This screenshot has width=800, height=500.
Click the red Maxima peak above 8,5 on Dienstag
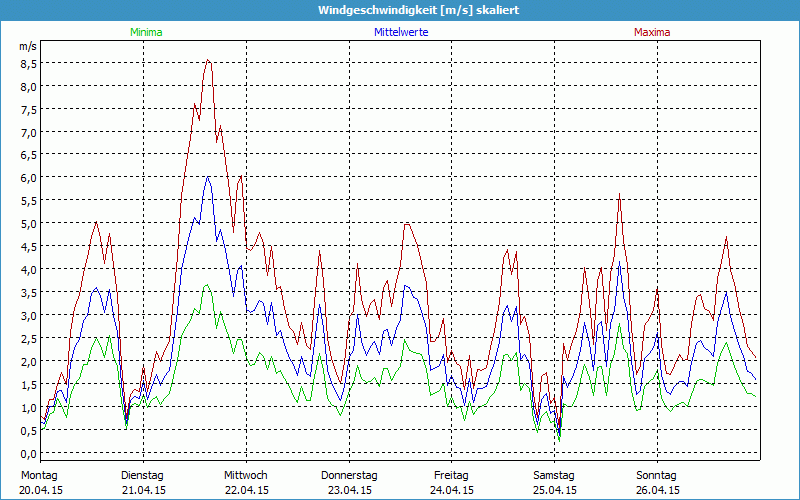[x=208, y=60]
